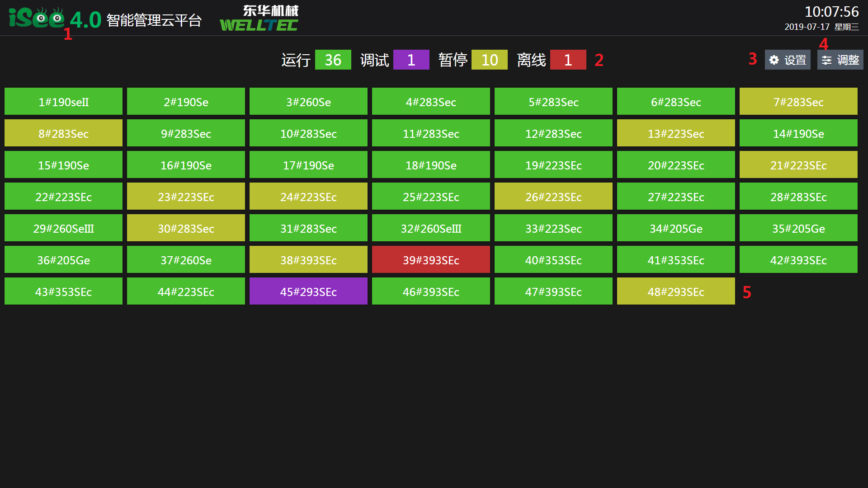The width and height of the screenshot is (868, 488).
Task: Click the Welltec company logo
Action: 259,19
